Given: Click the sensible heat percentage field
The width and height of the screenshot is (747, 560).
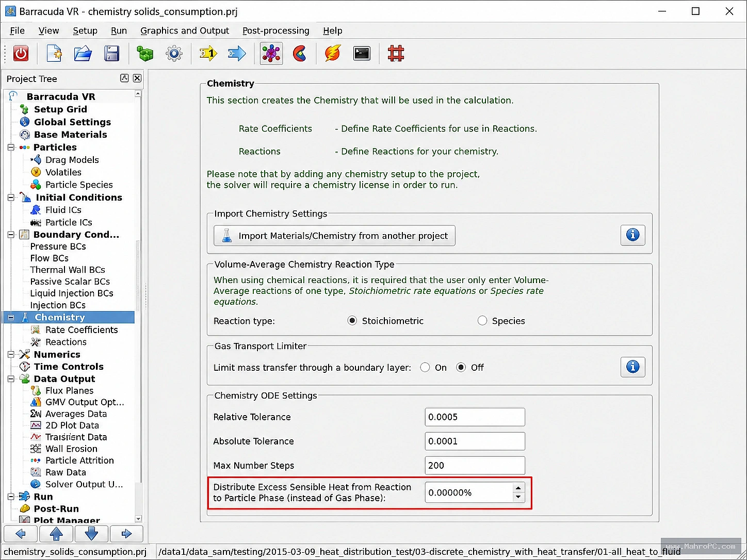Looking at the screenshot, I should 468,492.
